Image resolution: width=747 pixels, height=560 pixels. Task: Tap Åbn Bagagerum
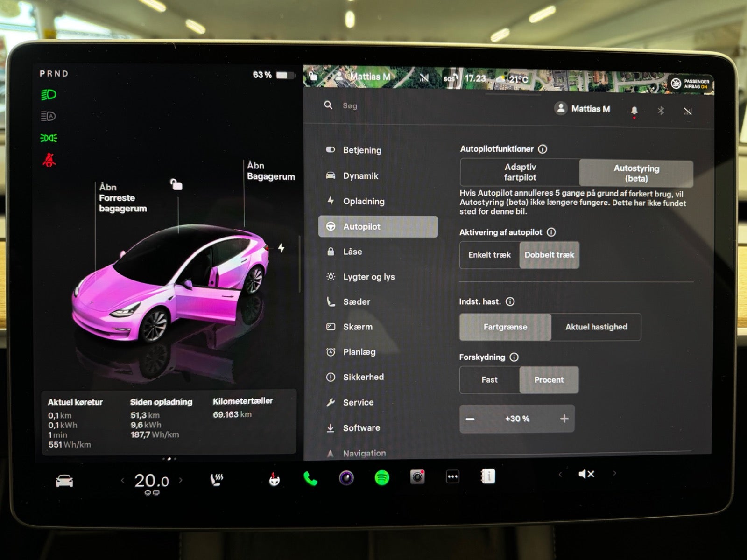tap(271, 171)
